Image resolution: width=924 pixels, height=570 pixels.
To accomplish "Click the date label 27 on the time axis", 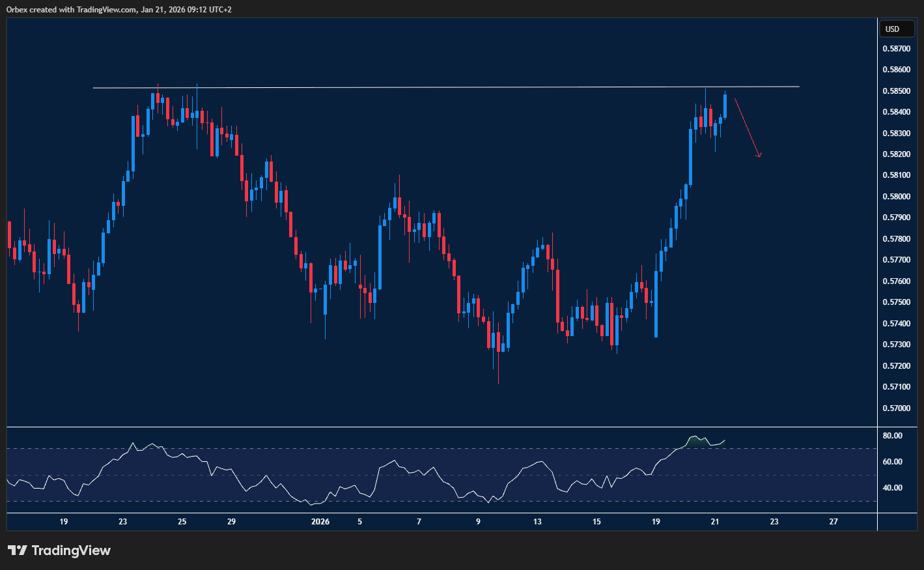I will (833, 522).
